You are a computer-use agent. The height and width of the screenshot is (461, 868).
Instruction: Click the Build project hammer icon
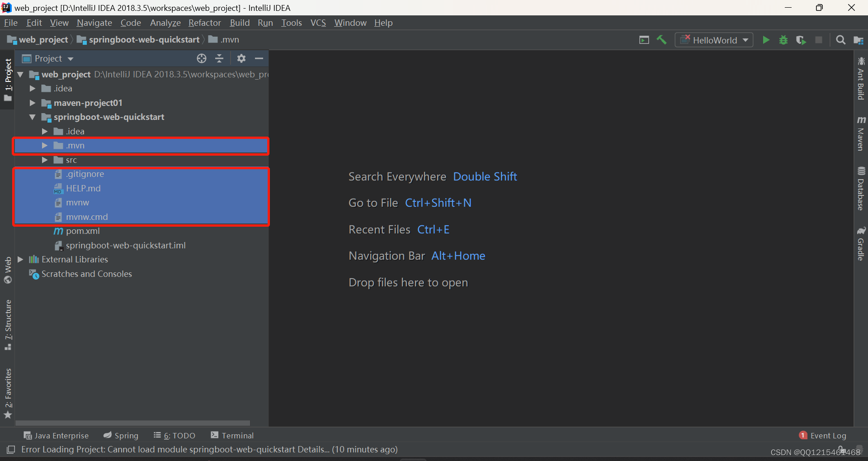point(661,40)
